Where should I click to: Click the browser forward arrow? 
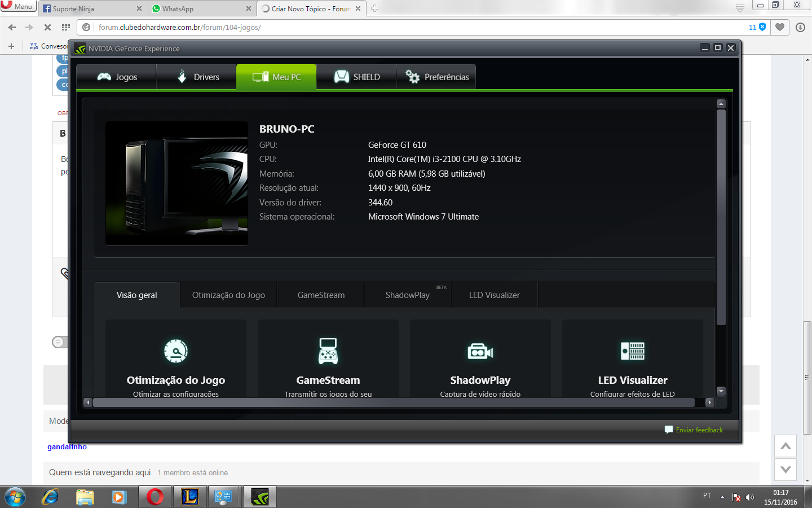29,27
